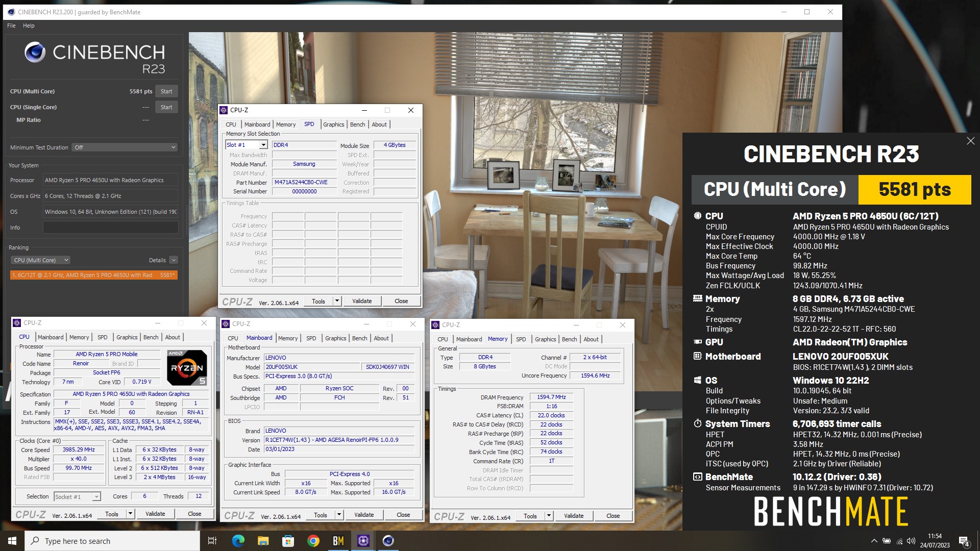Click title icon of SPD CPU-Z window
The width and height of the screenshot is (980, 551).
click(224, 110)
